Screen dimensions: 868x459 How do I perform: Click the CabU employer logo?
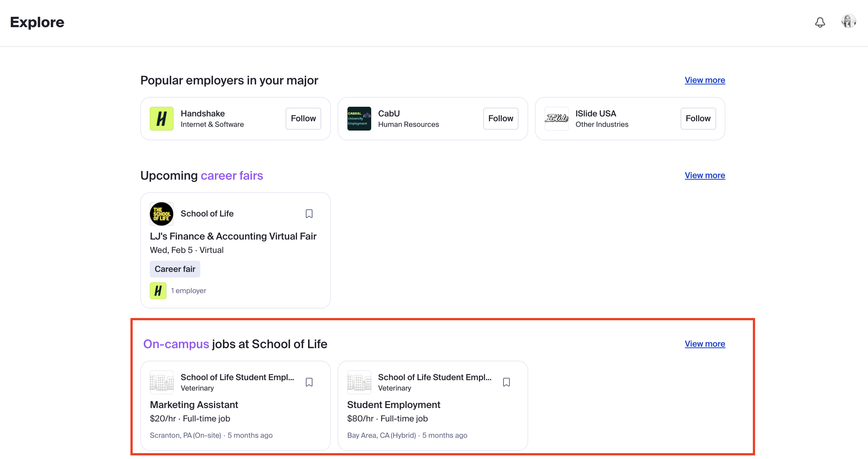[x=359, y=119]
